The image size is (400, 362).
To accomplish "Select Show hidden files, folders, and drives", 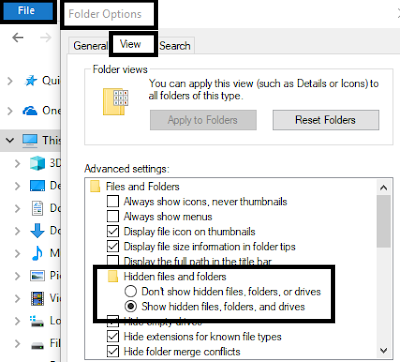I will [x=131, y=306].
